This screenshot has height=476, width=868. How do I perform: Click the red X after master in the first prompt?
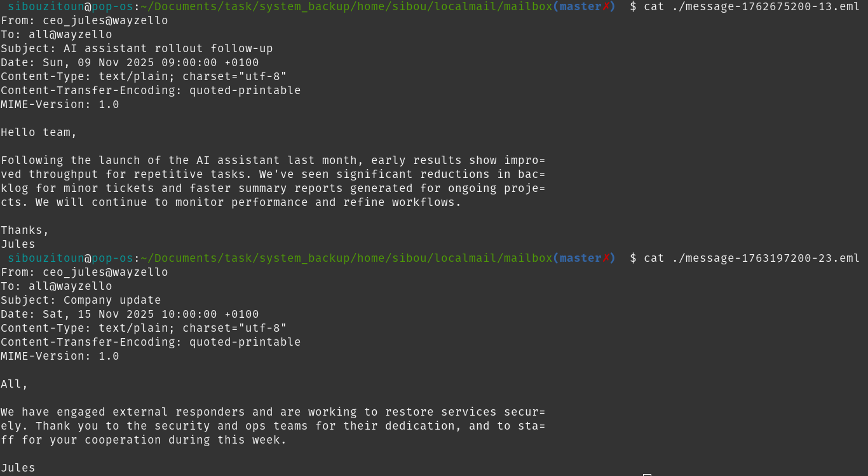[x=606, y=6]
